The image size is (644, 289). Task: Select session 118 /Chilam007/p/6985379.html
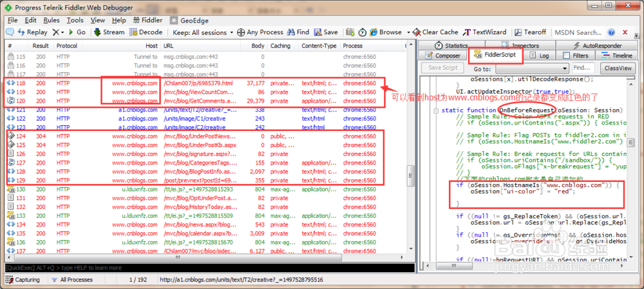205,83
